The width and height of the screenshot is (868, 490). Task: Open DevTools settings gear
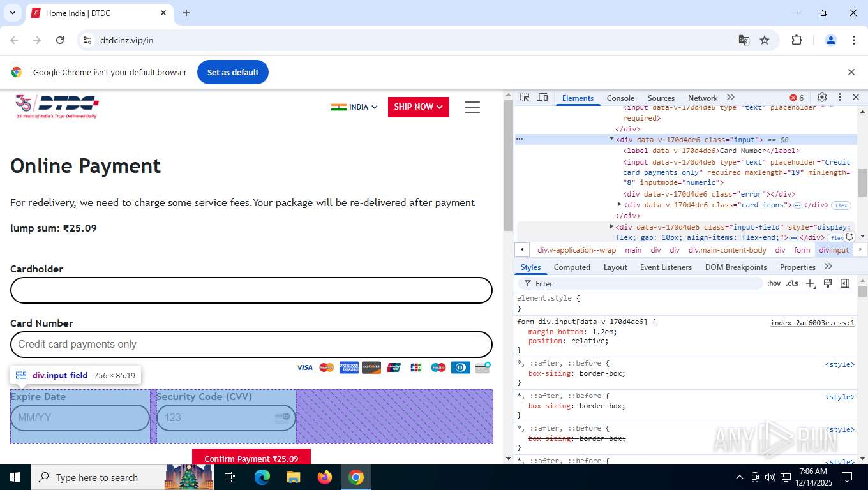[822, 98]
